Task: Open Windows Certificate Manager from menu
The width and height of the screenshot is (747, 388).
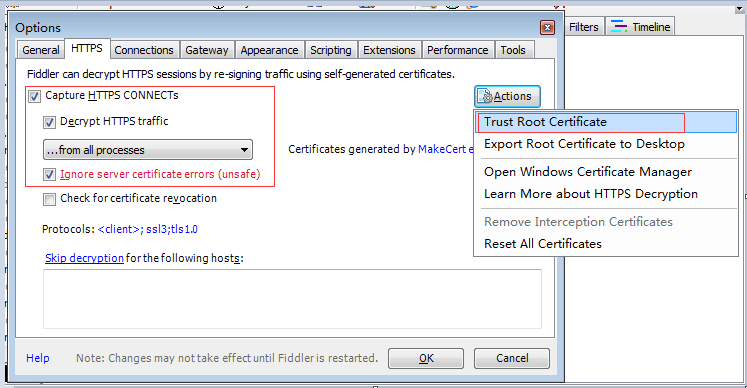Action: pyautogui.click(x=606, y=172)
